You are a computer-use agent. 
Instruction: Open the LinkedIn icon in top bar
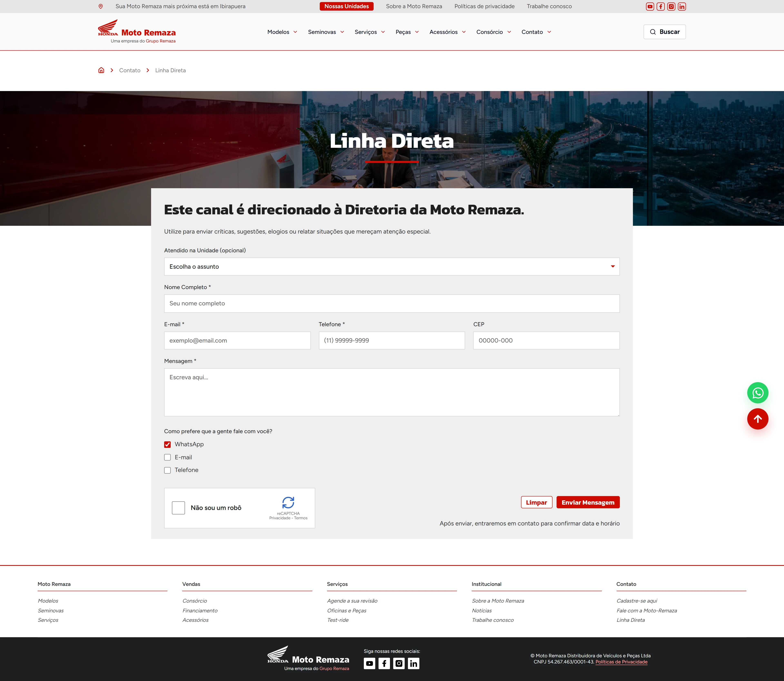point(682,7)
